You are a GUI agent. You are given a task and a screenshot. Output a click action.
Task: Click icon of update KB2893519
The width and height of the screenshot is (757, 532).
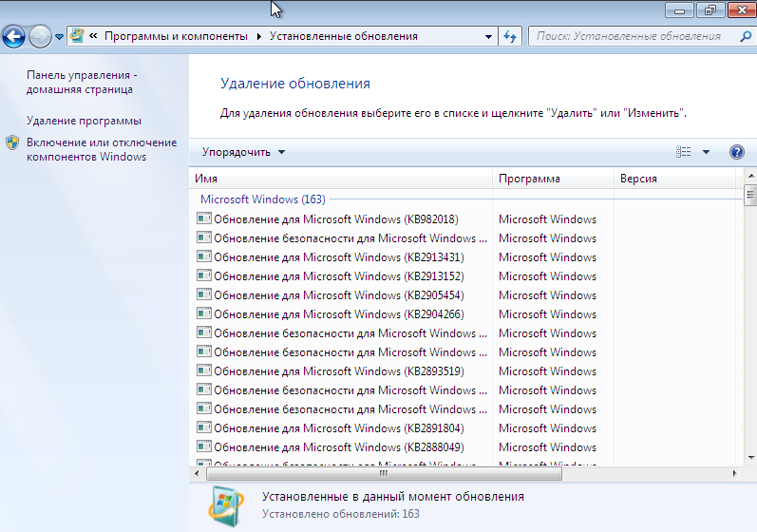204,370
